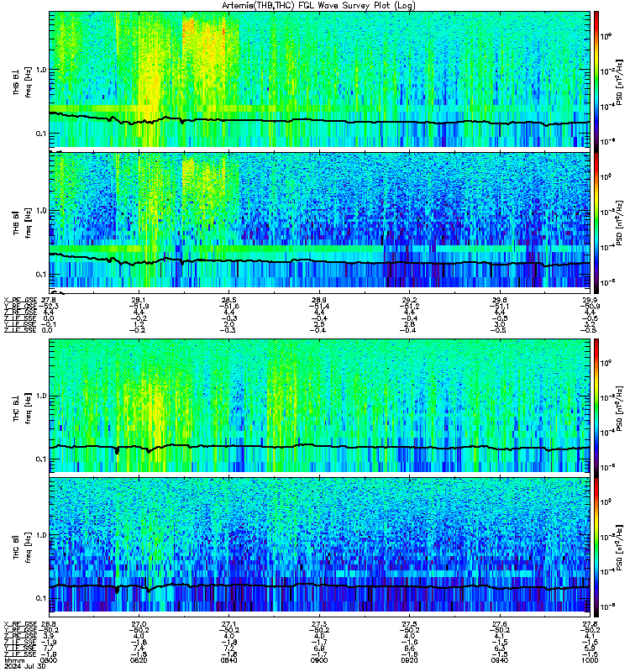Click the Y_RE_GSE row label under THC panels

[20, 630]
